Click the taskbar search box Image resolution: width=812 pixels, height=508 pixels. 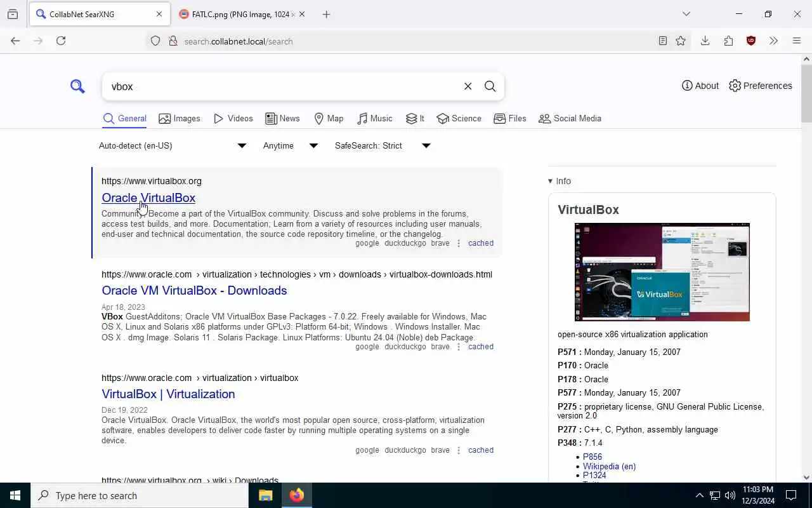(140, 495)
